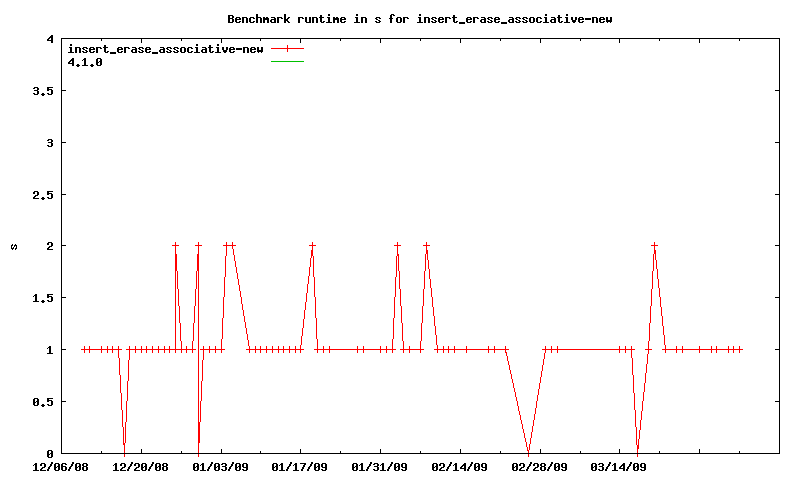The image size is (800, 480).
Task: Click the y-axis label 's'
Action: click(14, 246)
